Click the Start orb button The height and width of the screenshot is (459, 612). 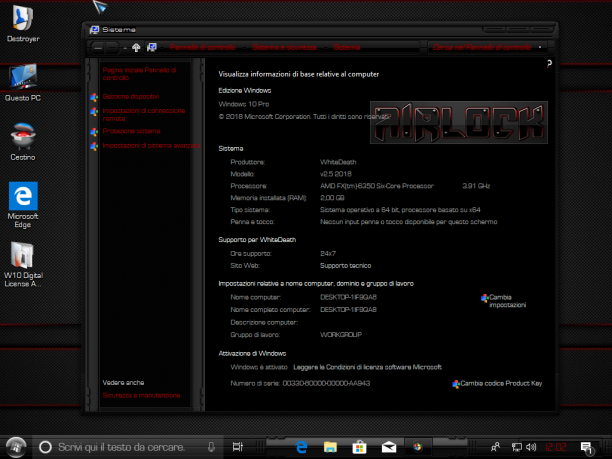(16, 447)
